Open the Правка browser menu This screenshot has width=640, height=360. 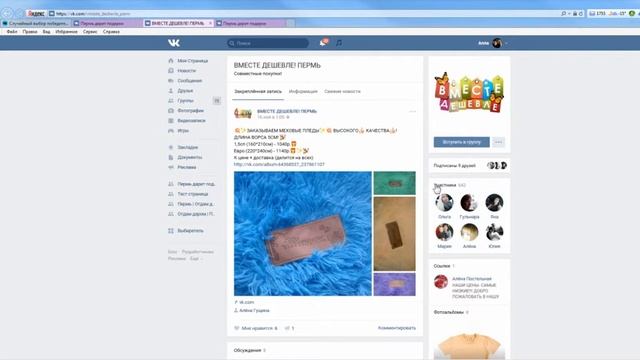[30, 31]
